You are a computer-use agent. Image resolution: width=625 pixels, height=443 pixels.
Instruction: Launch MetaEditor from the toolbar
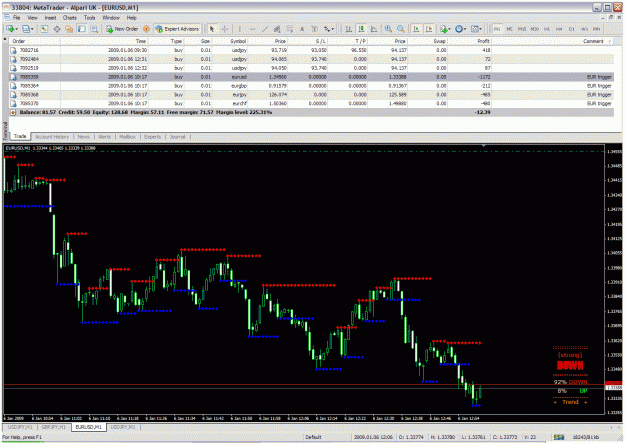[146, 29]
